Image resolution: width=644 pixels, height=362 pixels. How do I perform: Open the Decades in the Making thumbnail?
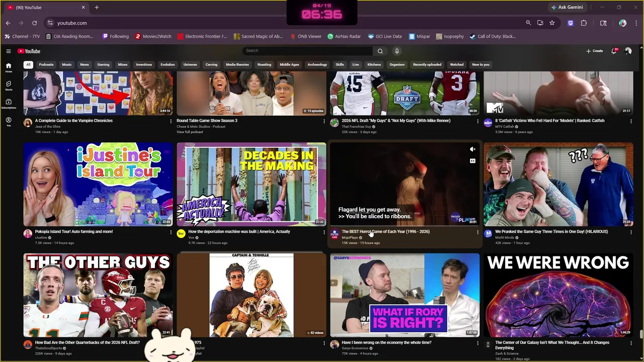252,184
